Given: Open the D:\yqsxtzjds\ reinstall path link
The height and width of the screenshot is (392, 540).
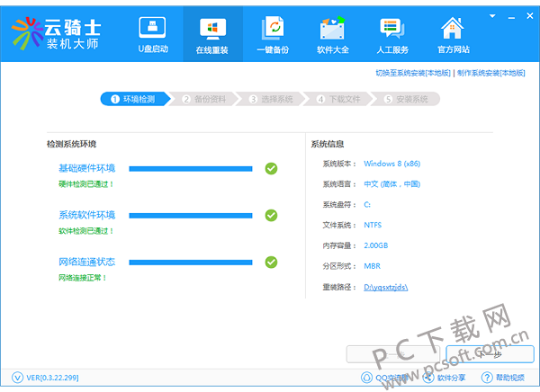Looking at the screenshot, I should (x=386, y=287).
